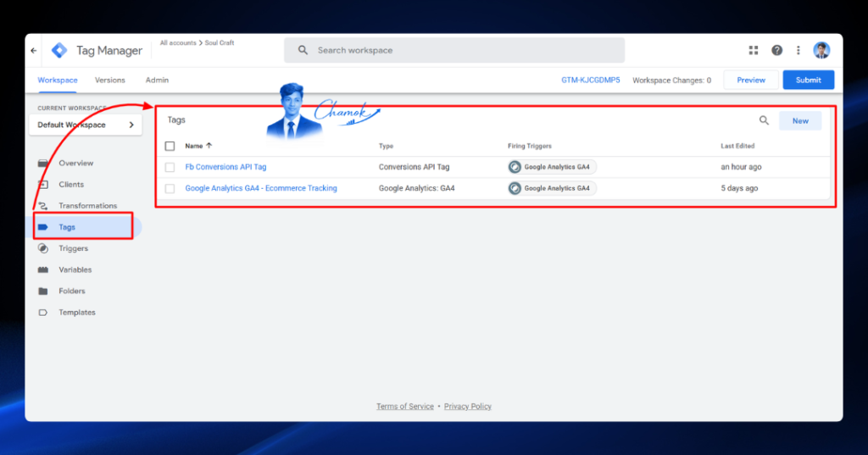Open the Google apps grid icon
Screen dimensions: 868x455
(x=754, y=50)
